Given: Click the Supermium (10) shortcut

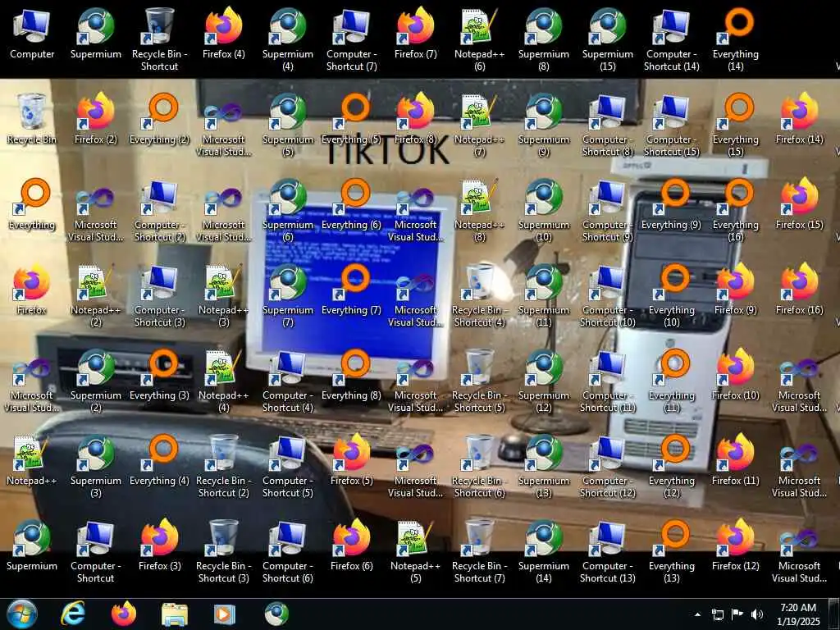Looking at the screenshot, I should [x=543, y=211].
